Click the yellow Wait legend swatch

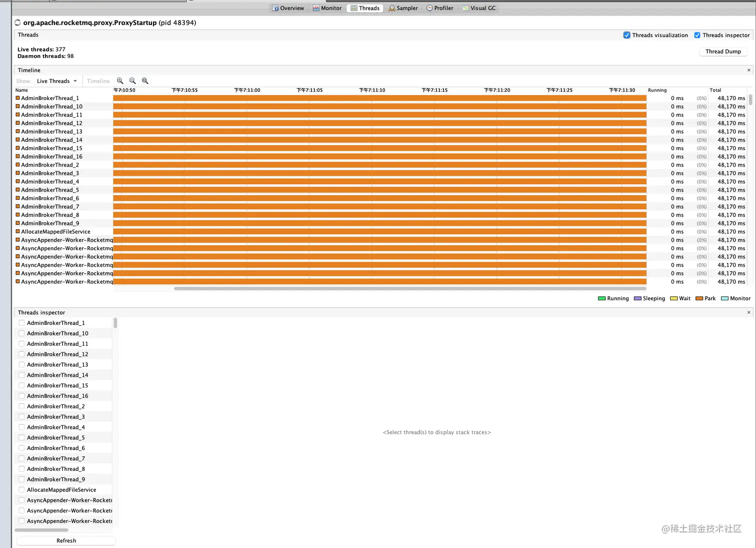pos(674,298)
